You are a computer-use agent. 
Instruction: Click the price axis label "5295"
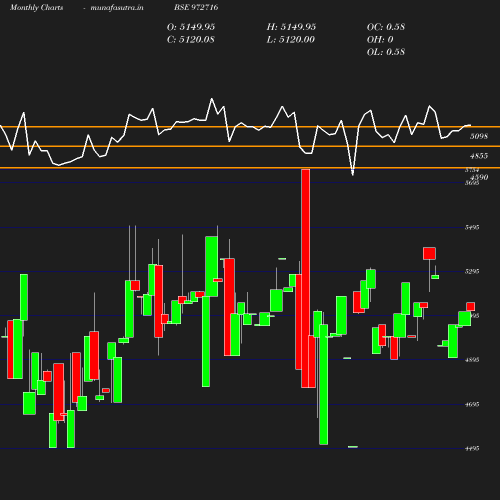[x=472, y=272]
